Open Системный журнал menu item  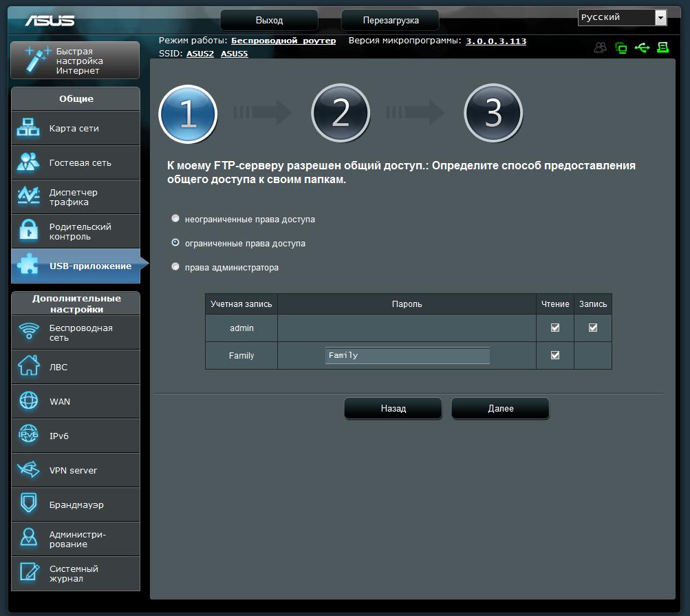[75, 573]
